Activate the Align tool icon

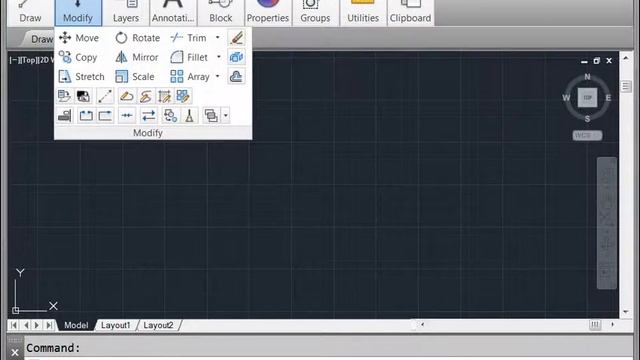coord(64,116)
